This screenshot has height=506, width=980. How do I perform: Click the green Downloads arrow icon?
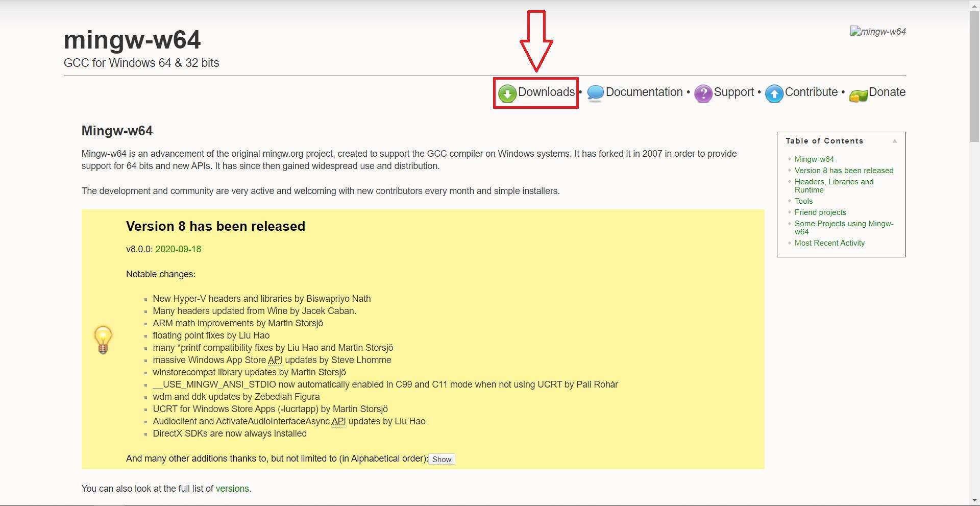507,94
